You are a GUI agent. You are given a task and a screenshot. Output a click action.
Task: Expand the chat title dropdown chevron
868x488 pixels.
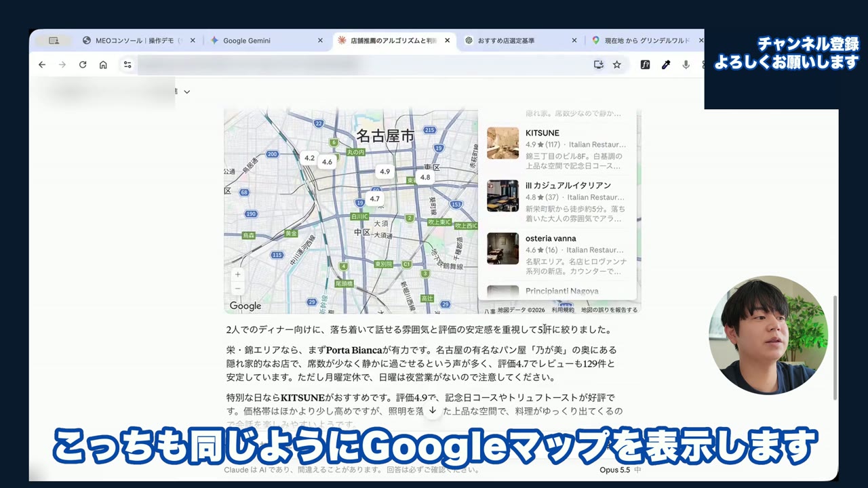[x=187, y=92]
